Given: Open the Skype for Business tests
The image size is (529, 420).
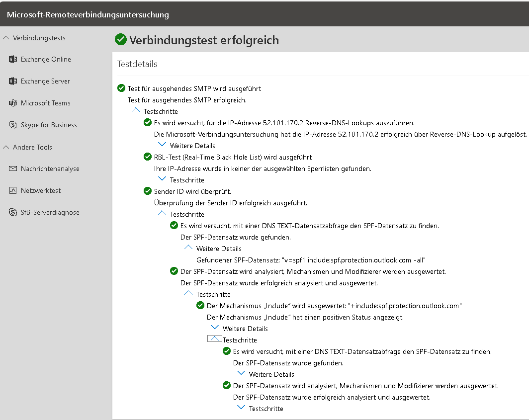Looking at the screenshot, I should [x=49, y=125].
